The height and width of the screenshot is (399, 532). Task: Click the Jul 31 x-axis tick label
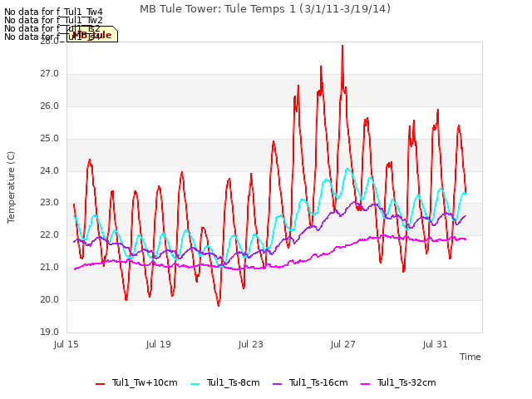[436, 344]
